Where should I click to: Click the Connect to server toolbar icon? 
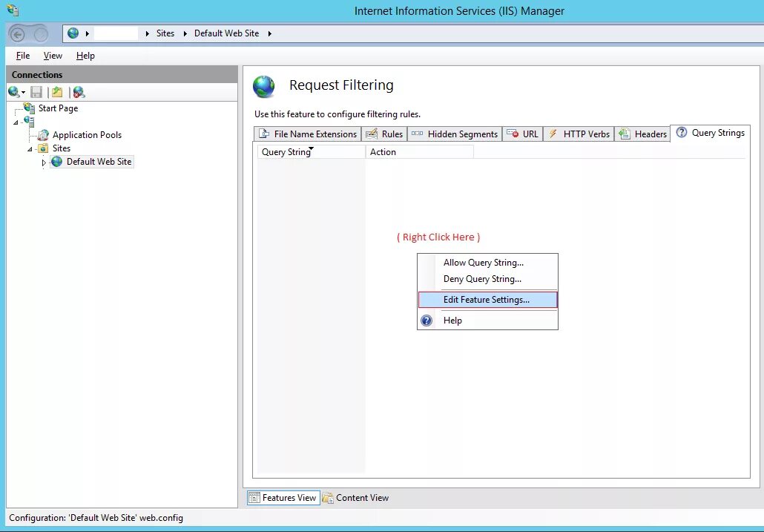click(x=13, y=91)
